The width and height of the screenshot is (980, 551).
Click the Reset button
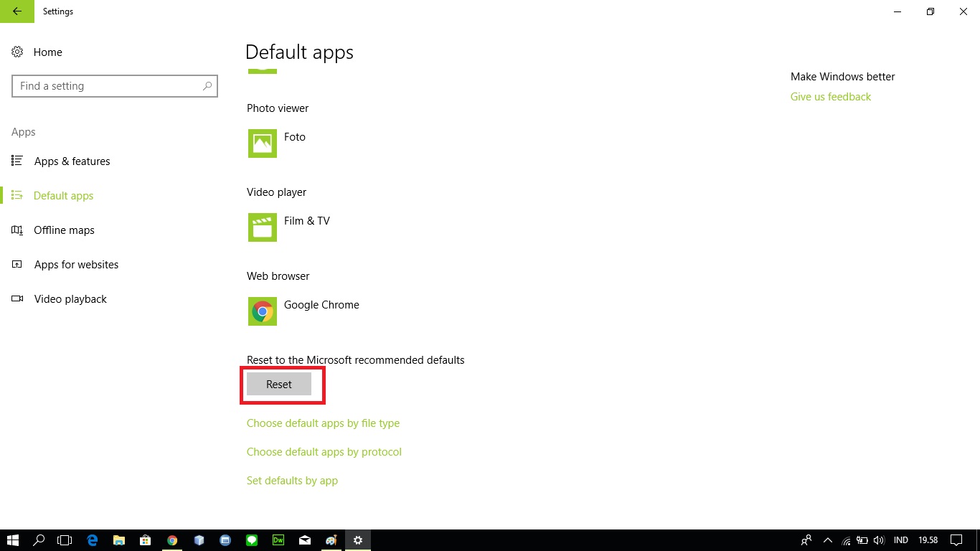pyautogui.click(x=279, y=385)
